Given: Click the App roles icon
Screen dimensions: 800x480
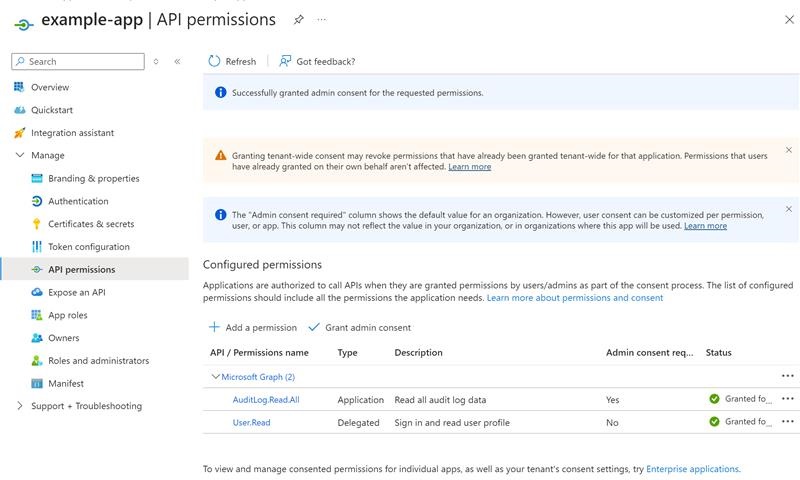Looking at the screenshot, I should point(37,315).
